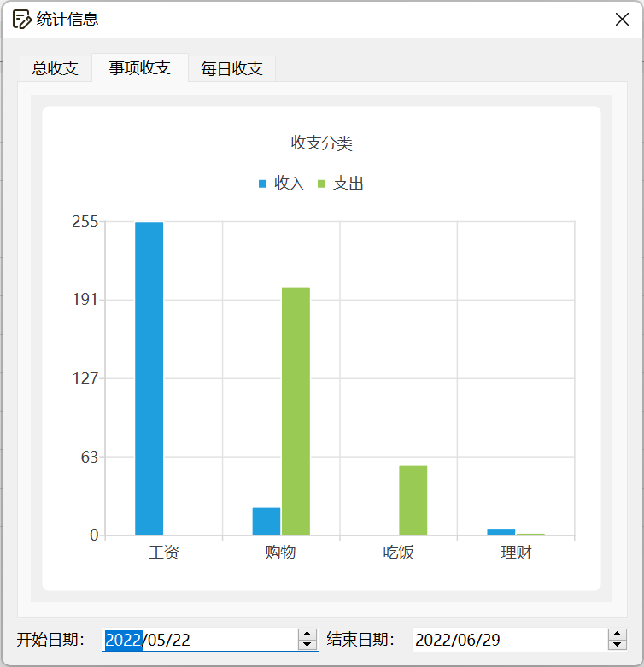Click the 191 y-axis value

(x=85, y=300)
